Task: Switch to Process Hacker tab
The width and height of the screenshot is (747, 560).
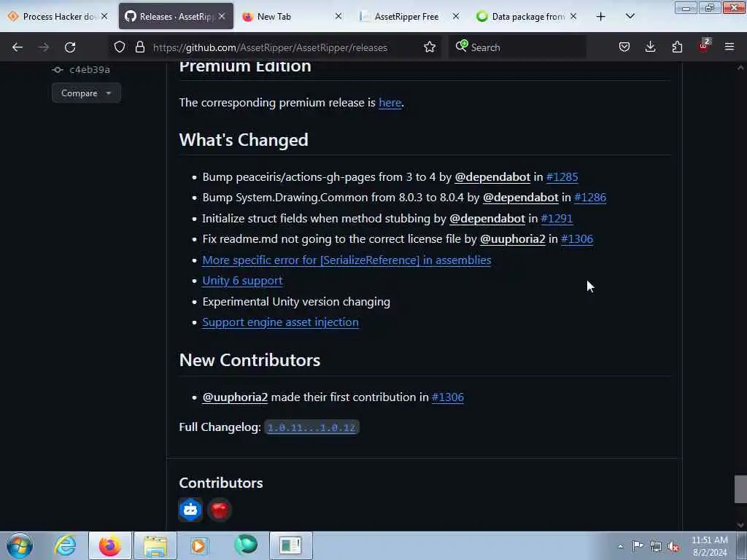Action: tap(57, 17)
